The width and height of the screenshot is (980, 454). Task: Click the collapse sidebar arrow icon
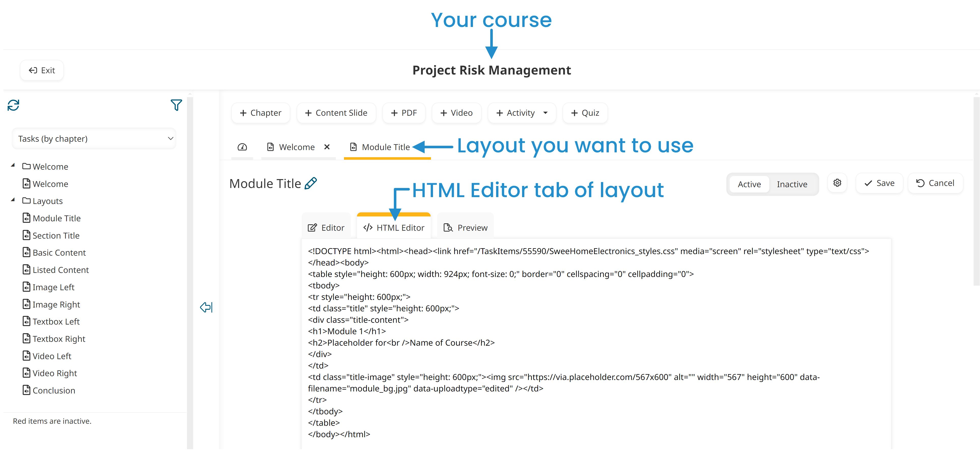tap(207, 307)
